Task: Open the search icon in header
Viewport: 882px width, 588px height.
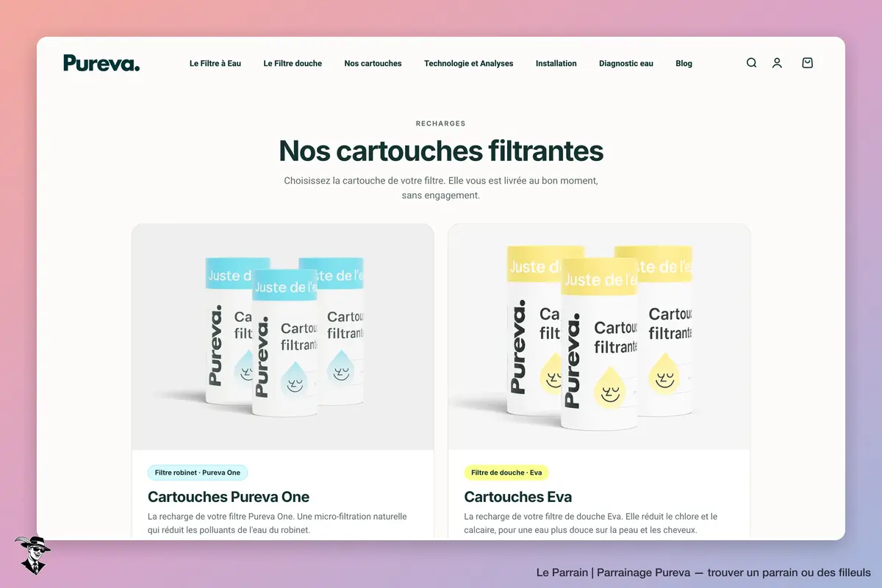Action: pos(751,63)
